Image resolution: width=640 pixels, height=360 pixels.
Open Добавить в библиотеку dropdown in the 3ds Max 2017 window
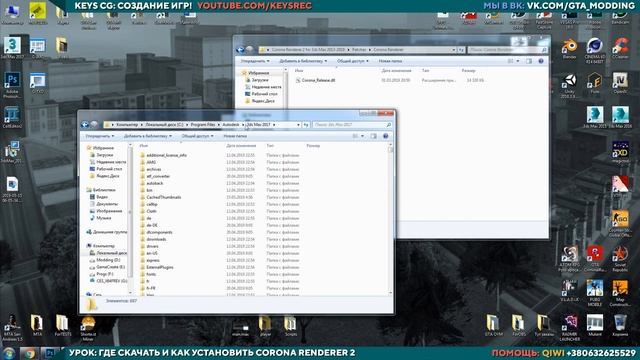pos(148,136)
